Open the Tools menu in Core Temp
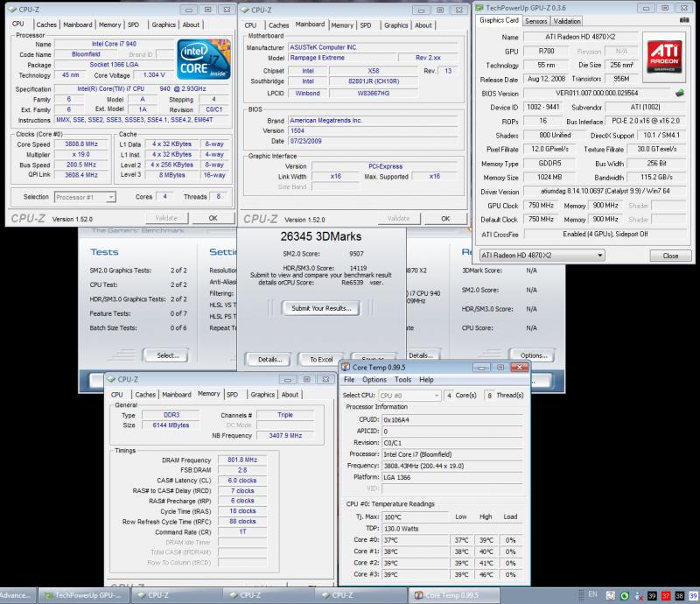This screenshot has width=700, height=604. (x=402, y=379)
